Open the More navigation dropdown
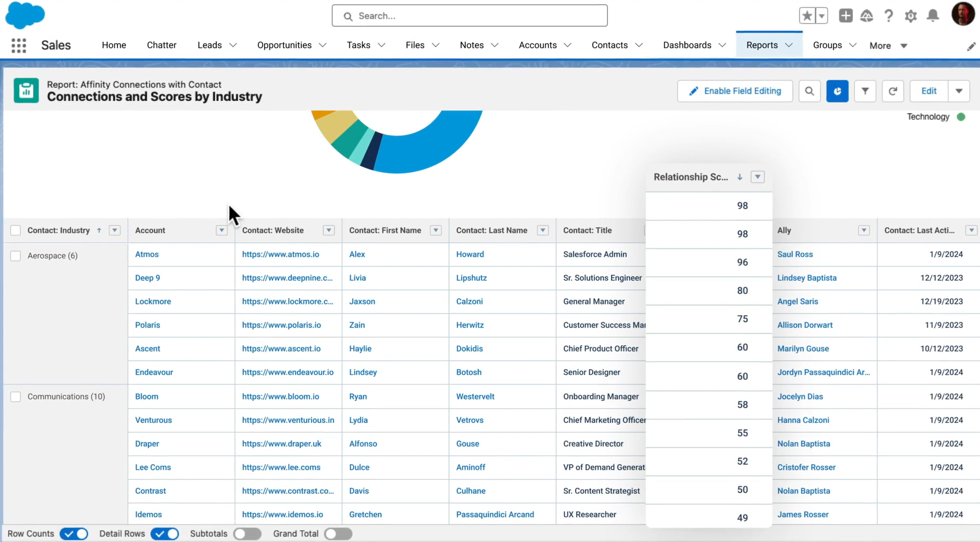Screen dimensions: 980x542 pos(888,46)
